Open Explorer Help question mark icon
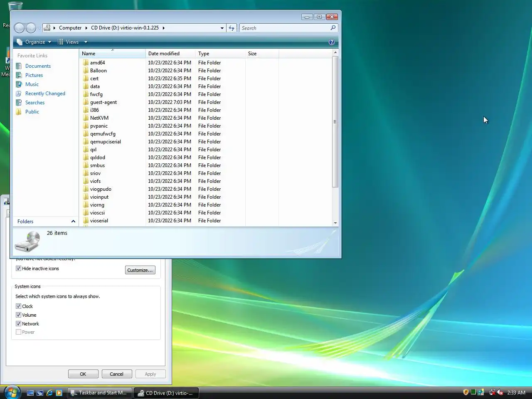Screen dimensions: 532x399 tap(331, 42)
